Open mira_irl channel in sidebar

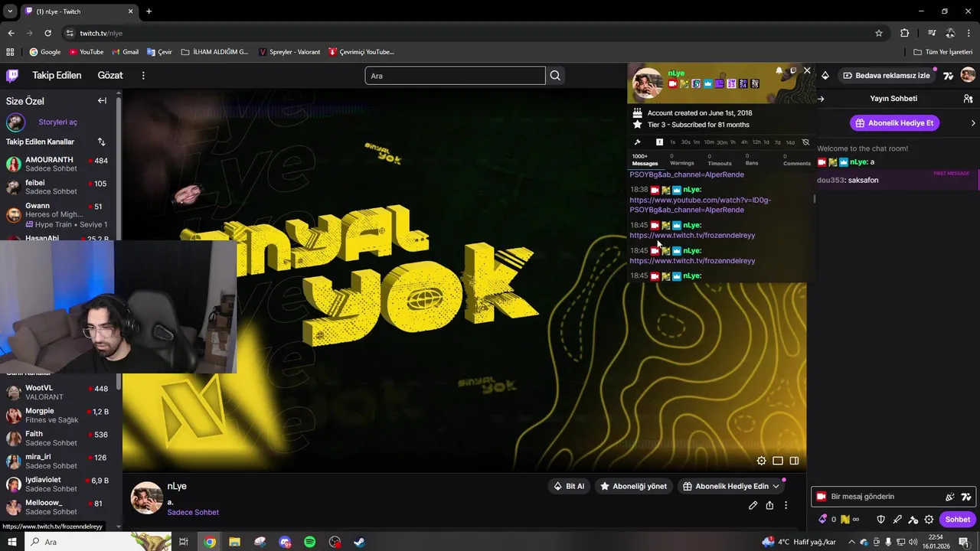pos(58,461)
